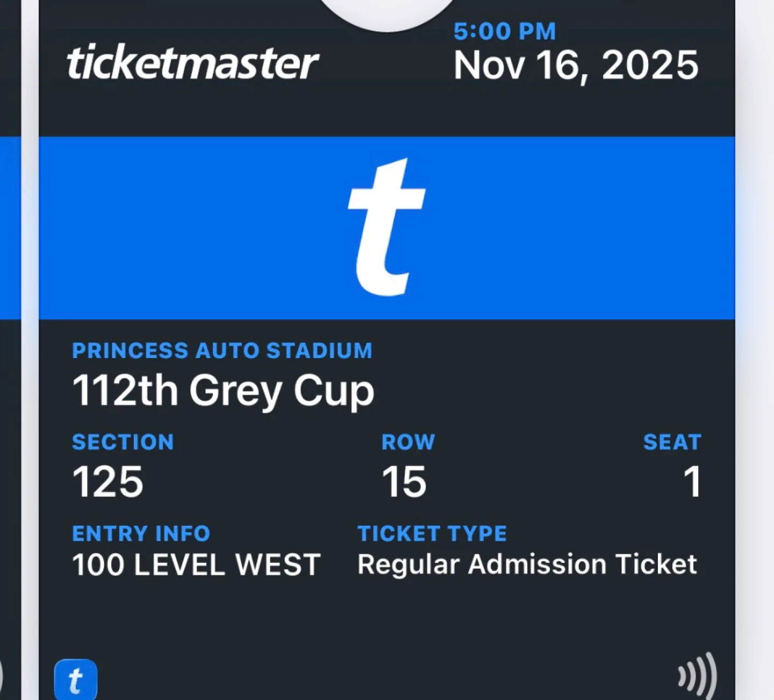Tap the Row label
The width and height of the screenshot is (774, 700).
click(408, 442)
